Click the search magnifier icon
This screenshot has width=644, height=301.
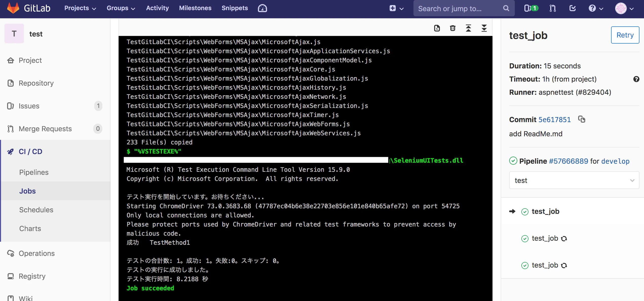(x=506, y=8)
